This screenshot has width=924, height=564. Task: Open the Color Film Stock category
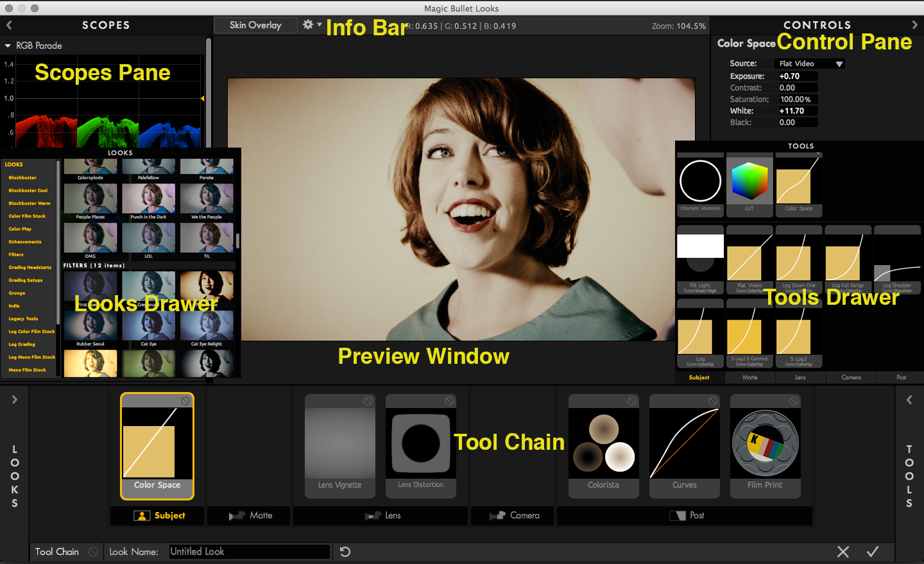pos(27,216)
